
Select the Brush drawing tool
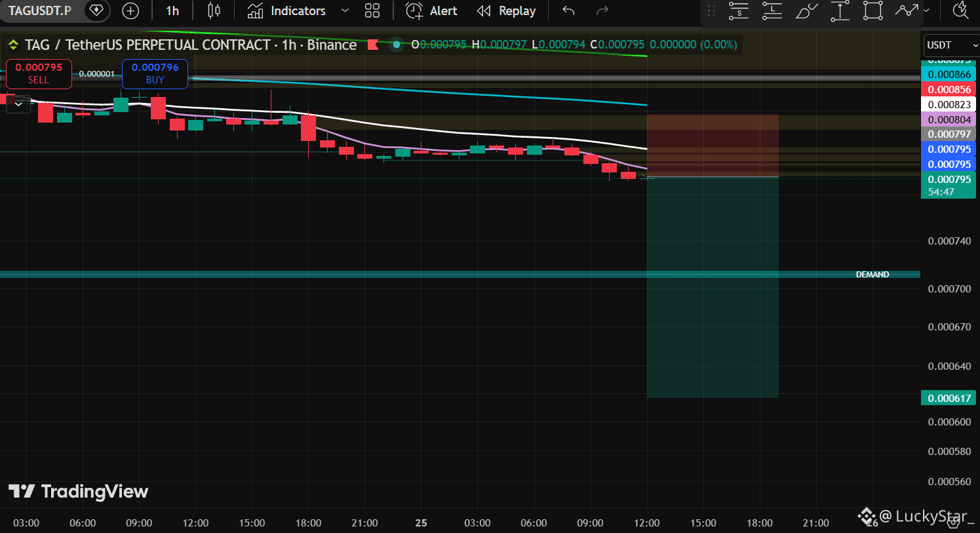tap(806, 10)
